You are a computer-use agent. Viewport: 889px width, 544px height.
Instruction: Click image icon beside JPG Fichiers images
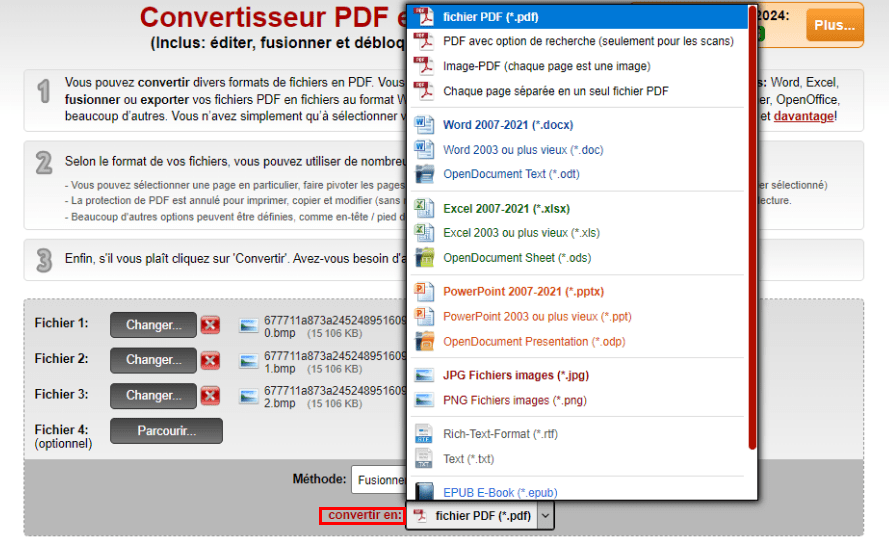click(x=424, y=376)
